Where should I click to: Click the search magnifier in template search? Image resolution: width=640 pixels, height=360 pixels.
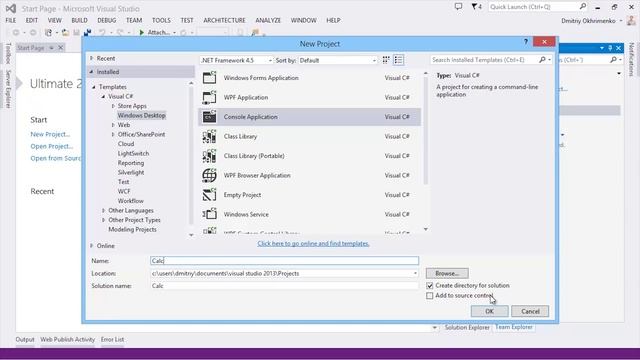[542, 60]
